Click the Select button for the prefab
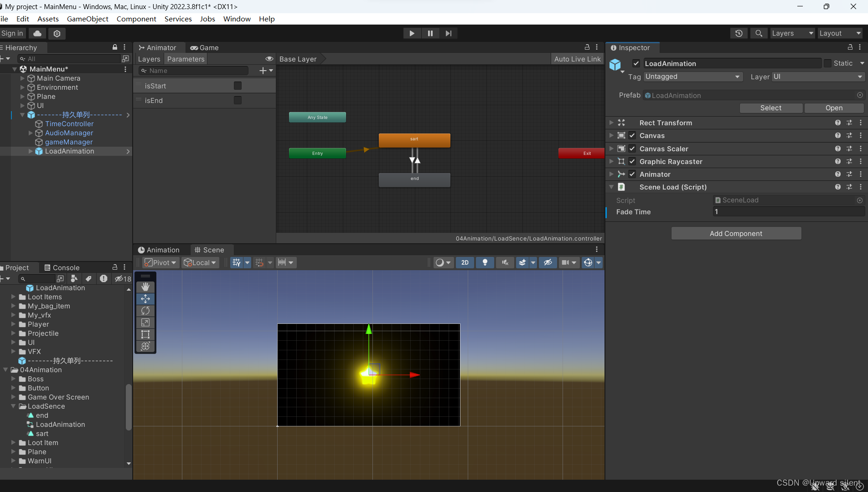The width and height of the screenshot is (868, 492). click(x=770, y=108)
